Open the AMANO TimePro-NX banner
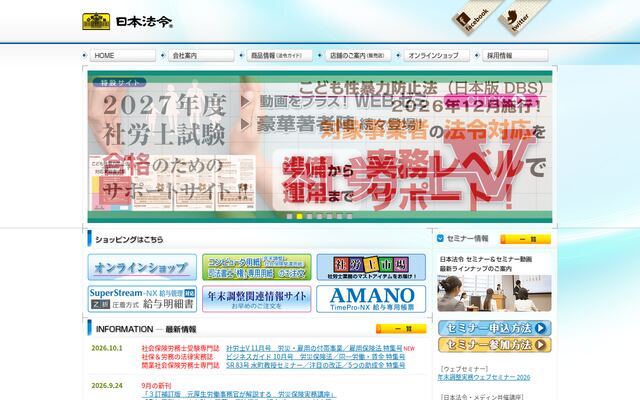Screen dimensions: 640x400 371,299
